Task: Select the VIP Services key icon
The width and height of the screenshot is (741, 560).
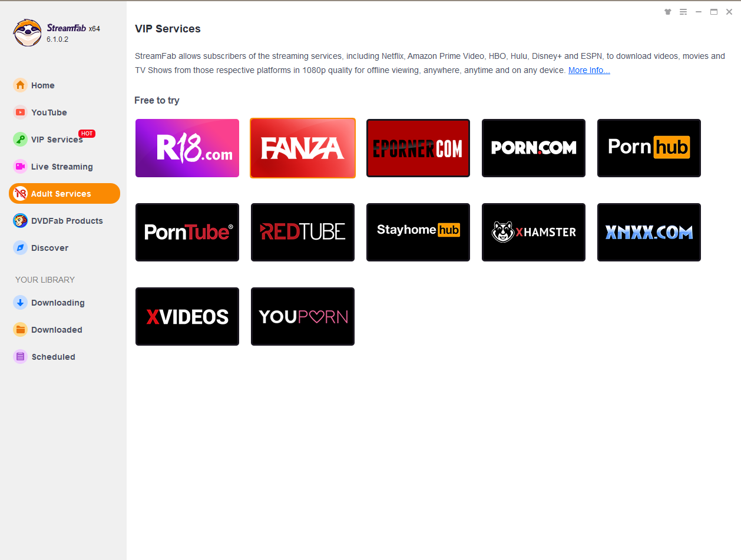Action: coord(21,140)
